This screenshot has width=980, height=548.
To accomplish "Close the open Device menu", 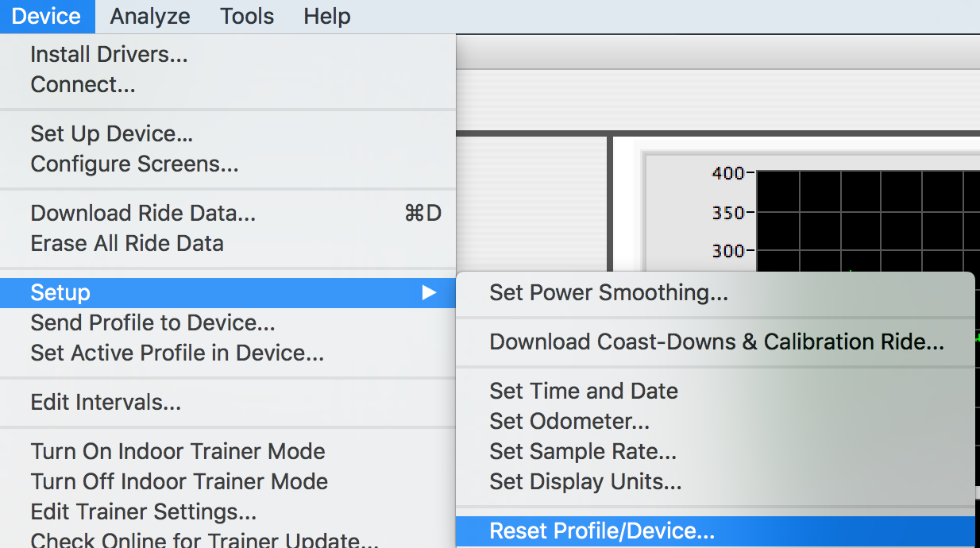I will click(47, 16).
